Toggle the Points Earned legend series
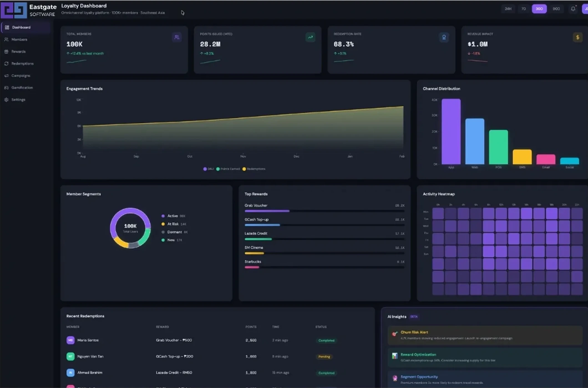Image resolution: width=588 pixels, height=388 pixels. [228, 169]
